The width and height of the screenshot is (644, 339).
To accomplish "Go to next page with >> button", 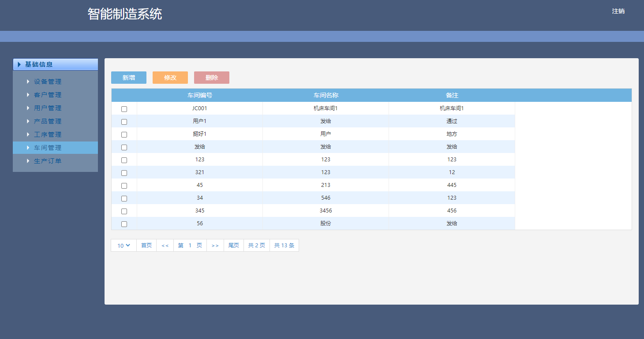I will point(215,246).
